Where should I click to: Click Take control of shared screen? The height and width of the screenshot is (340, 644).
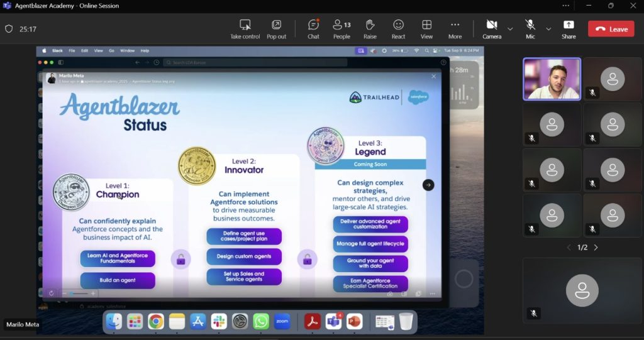pyautogui.click(x=245, y=28)
